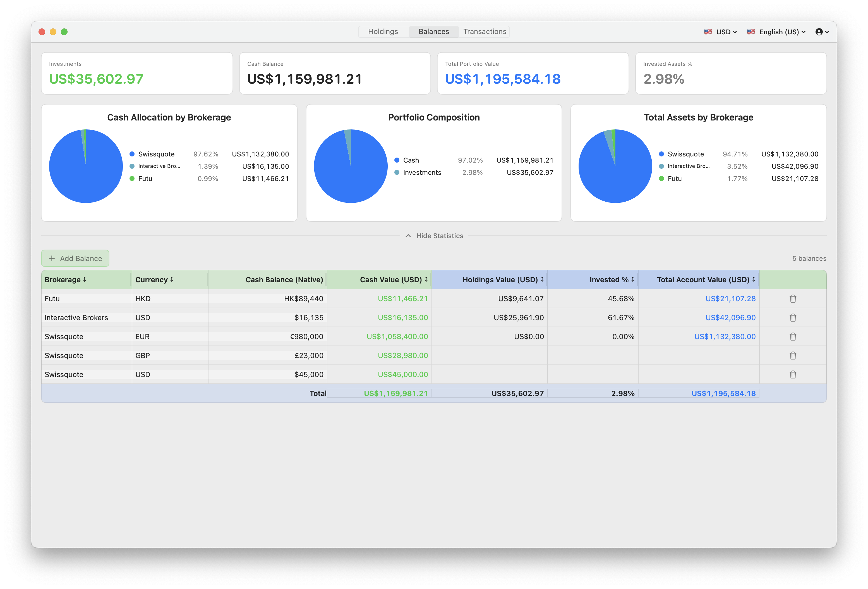Screen dimensions: 868x589
Task: Open the user account menu icon
Action: point(822,32)
